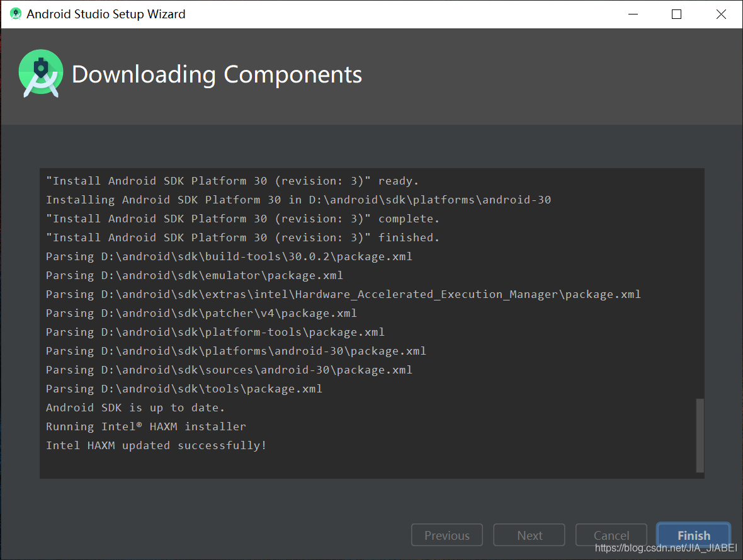Screen dimensions: 743x560
Task: Maximize the Setup Wizard window
Action: [677, 14]
